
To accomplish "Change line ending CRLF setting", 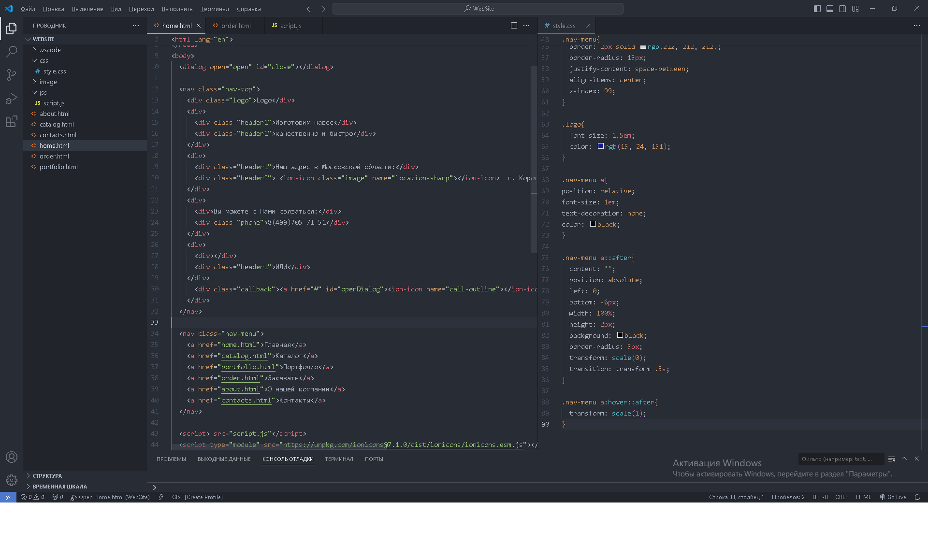I will [841, 497].
